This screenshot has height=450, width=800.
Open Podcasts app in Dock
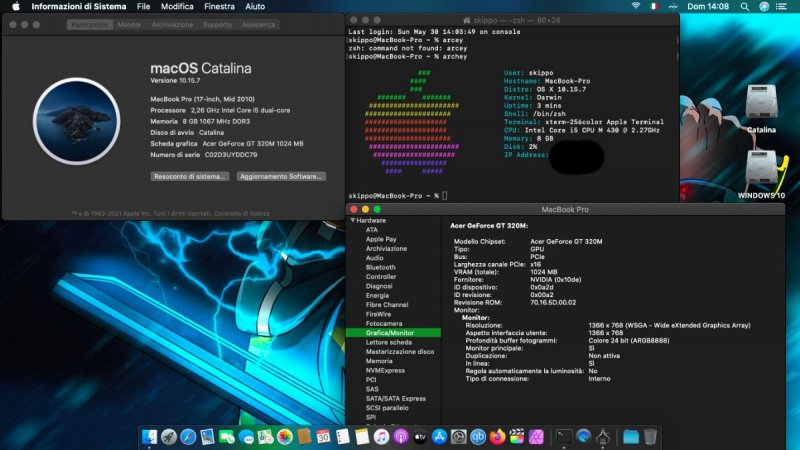pyautogui.click(x=401, y=437)
